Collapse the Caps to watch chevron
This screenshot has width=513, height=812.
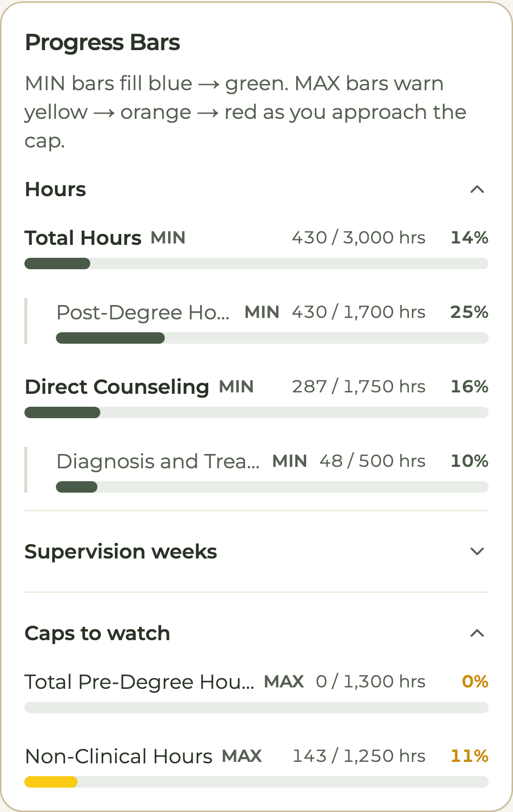click(x=477, y=633)
